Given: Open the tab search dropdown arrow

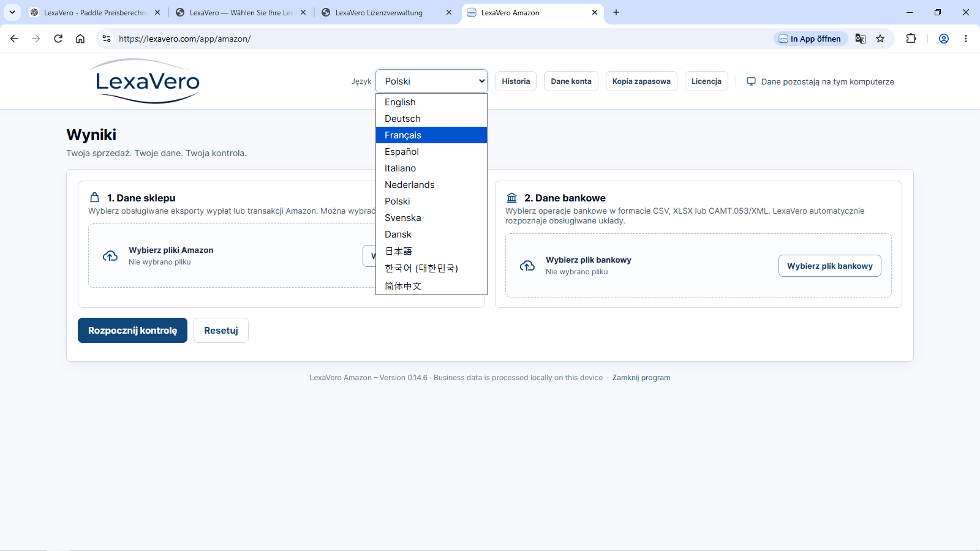Looking at the screenshot, I should coord(12,12).
